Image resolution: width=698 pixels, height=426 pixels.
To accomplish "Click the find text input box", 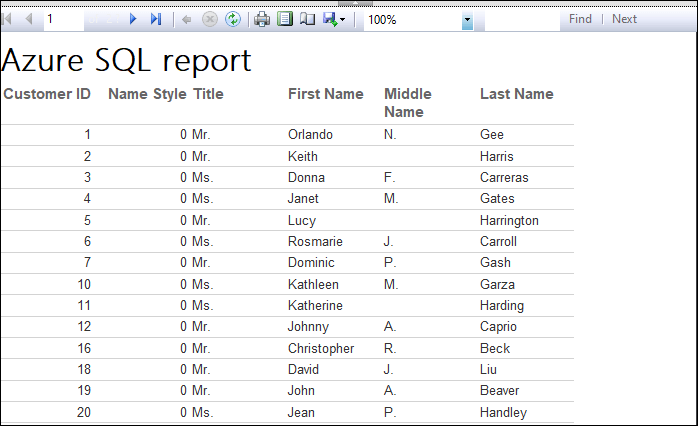I will (x=522, y=20).
